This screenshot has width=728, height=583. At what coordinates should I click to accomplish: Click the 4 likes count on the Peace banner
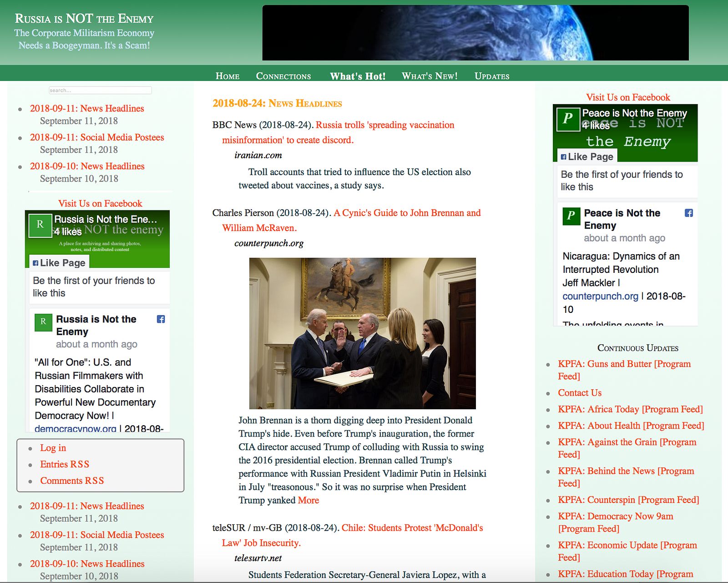point(596,125)
